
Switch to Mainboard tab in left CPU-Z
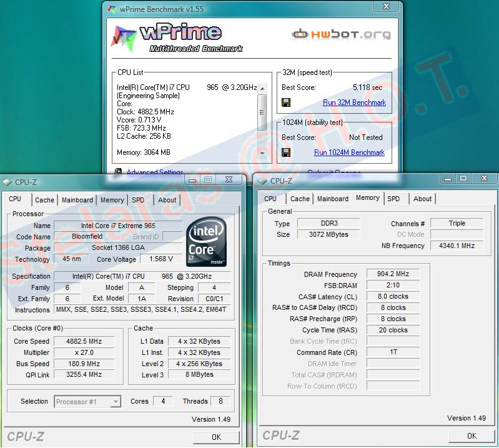[x=77, y=200]
